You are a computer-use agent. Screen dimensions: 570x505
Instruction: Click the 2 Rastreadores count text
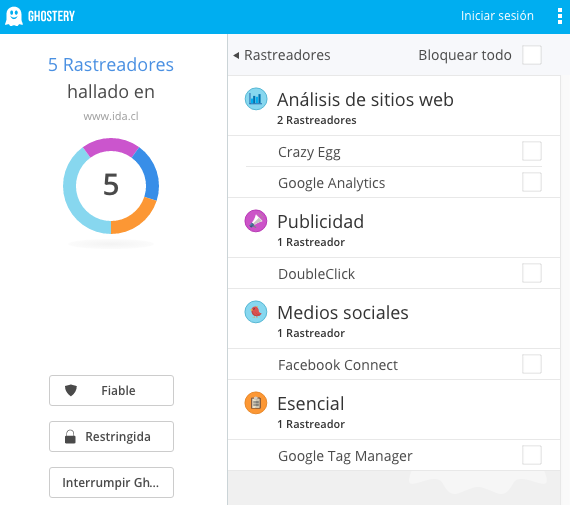tap(317, 120)
